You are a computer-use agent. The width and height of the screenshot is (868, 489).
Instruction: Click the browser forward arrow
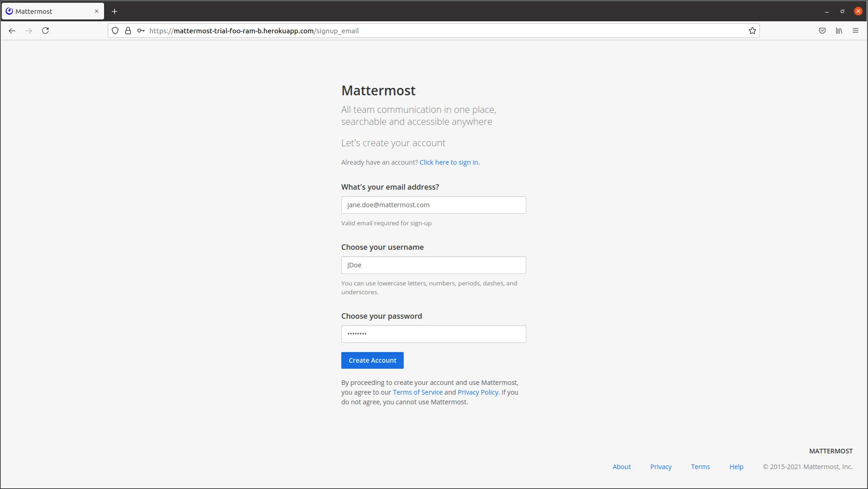pyautogui.click(x=29, y=31)
